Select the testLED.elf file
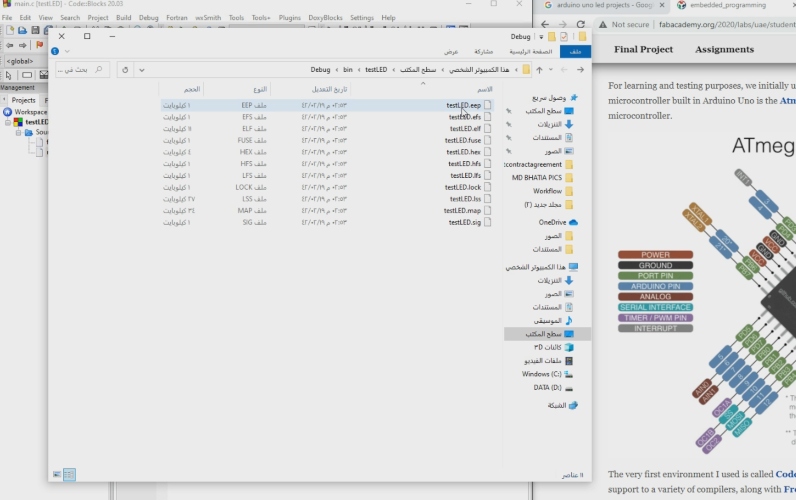Screen dimensions: 796x500 point(326,128)
